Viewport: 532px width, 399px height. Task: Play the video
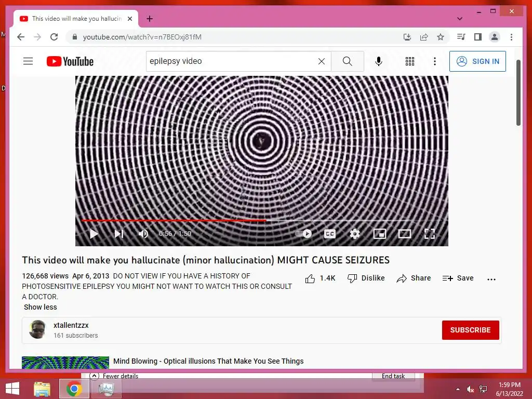click(x=94, y=233)
